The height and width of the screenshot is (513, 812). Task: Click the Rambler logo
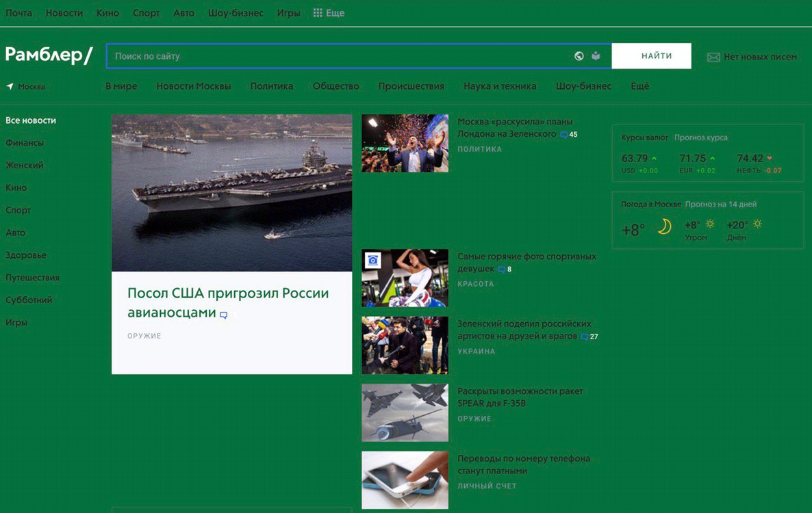49,55
